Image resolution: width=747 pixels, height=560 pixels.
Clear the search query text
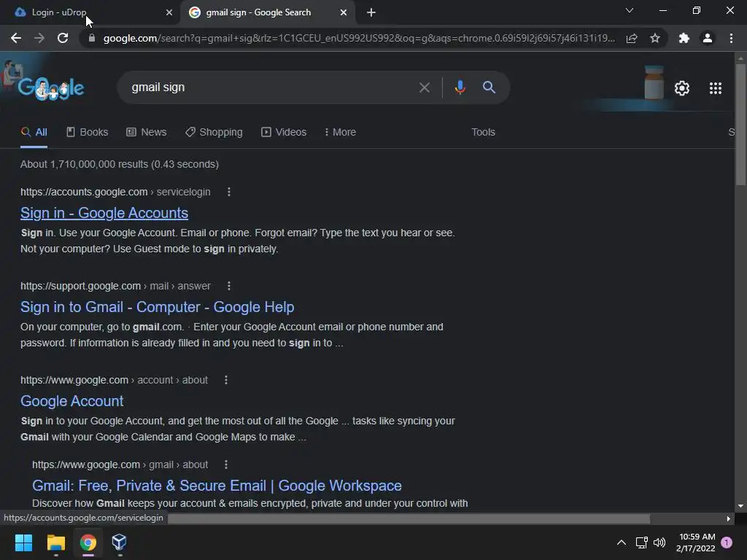(424, 87)
